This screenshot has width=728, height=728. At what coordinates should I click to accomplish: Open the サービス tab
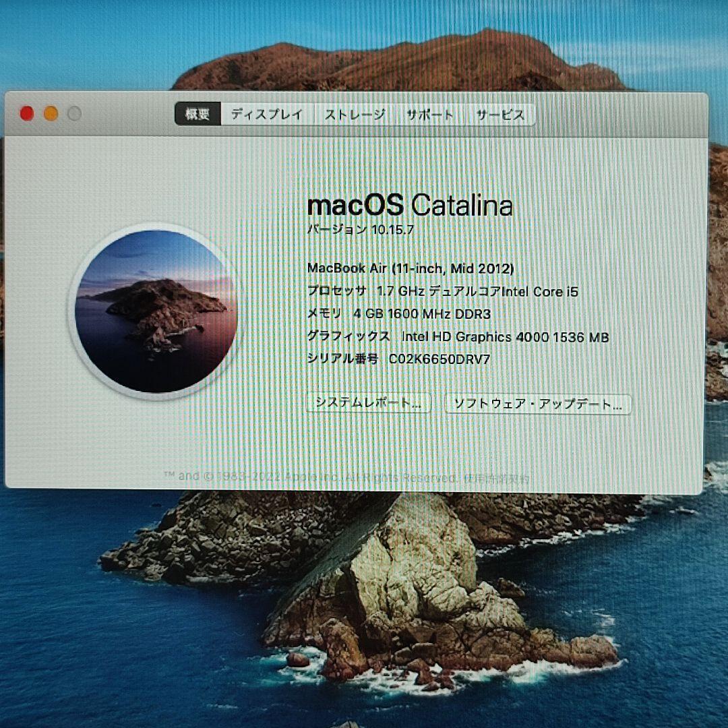pyautogui.click(x=499, y=115)
